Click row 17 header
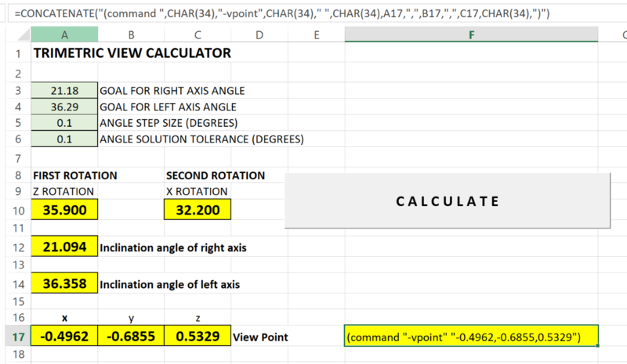The width and height of the screenshot is (627, 364). (x=16, y=337)
